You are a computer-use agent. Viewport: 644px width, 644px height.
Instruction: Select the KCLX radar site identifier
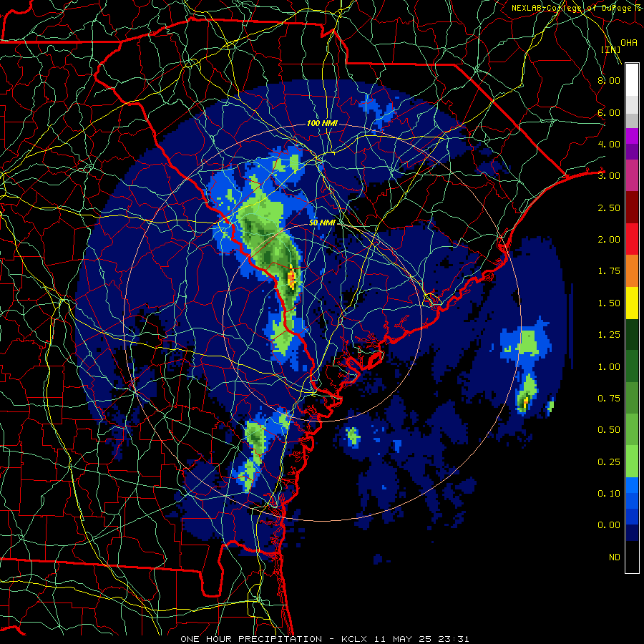click(354, 639)
